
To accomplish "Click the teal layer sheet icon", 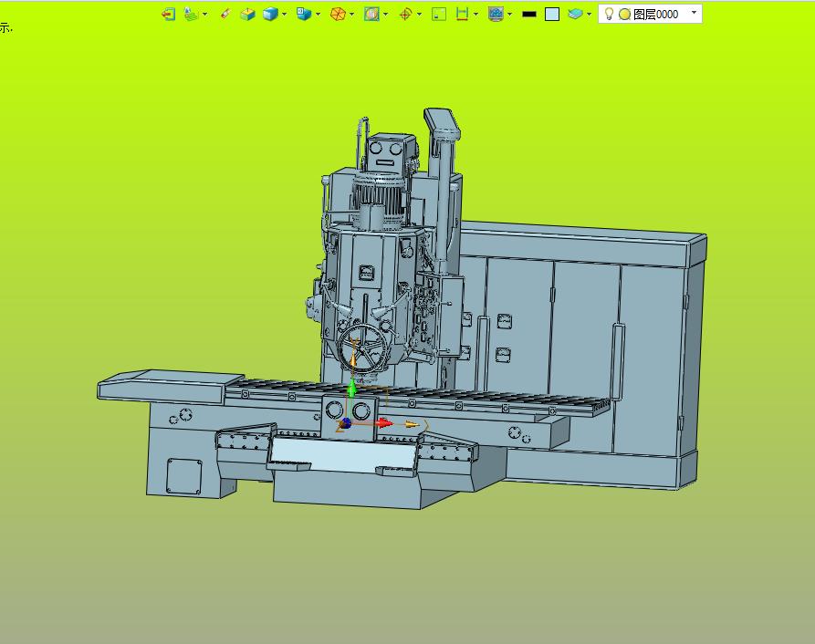I will pos(575,14).
